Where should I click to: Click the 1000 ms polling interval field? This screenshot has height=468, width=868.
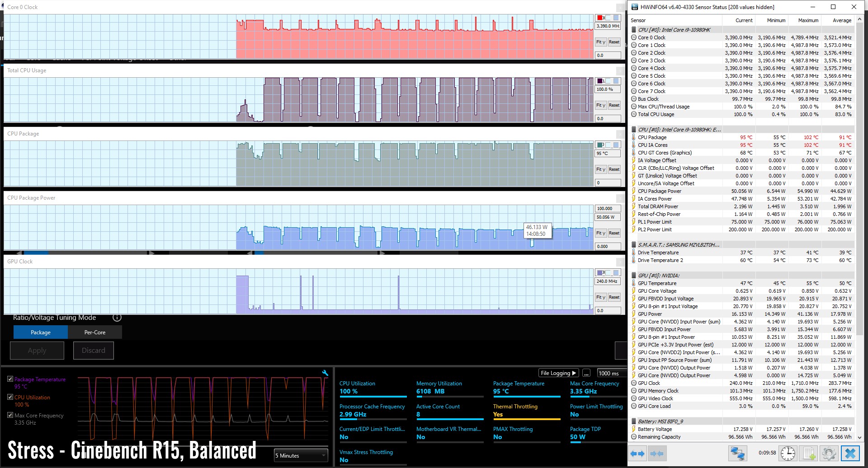pos(611,373)
